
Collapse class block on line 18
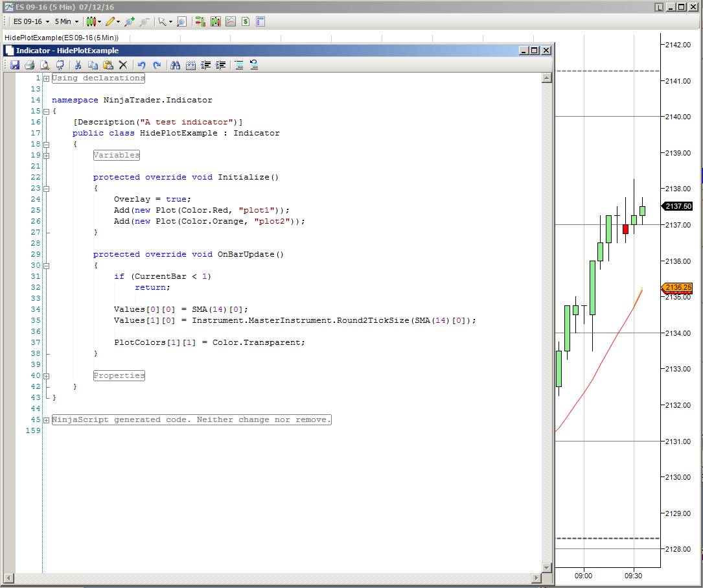click(46, 145)
